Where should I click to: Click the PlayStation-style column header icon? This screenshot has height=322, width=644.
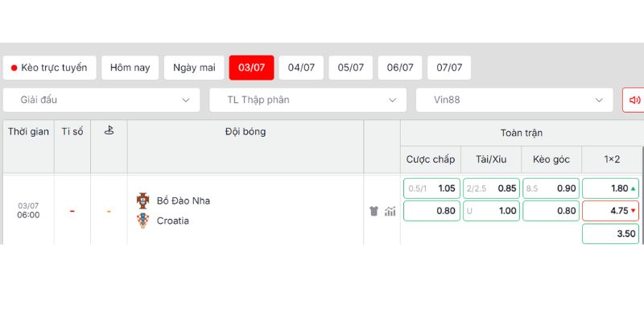tap(109, 130)
